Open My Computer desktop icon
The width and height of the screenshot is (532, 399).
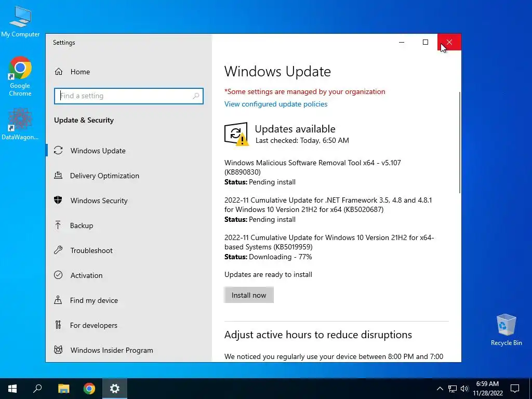(20, 22)
